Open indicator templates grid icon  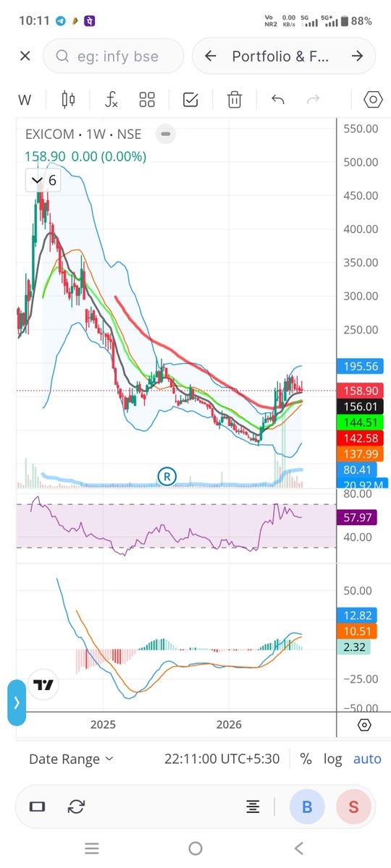point(147,100)
